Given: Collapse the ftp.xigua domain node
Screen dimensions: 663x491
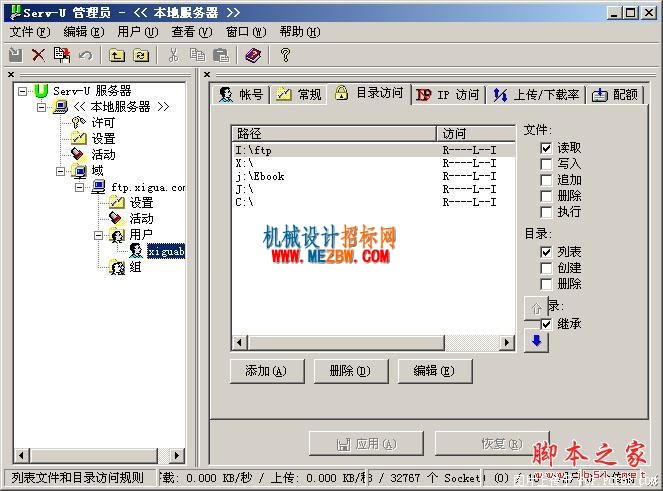Looking at the screenshot, I should click(79, 187).
